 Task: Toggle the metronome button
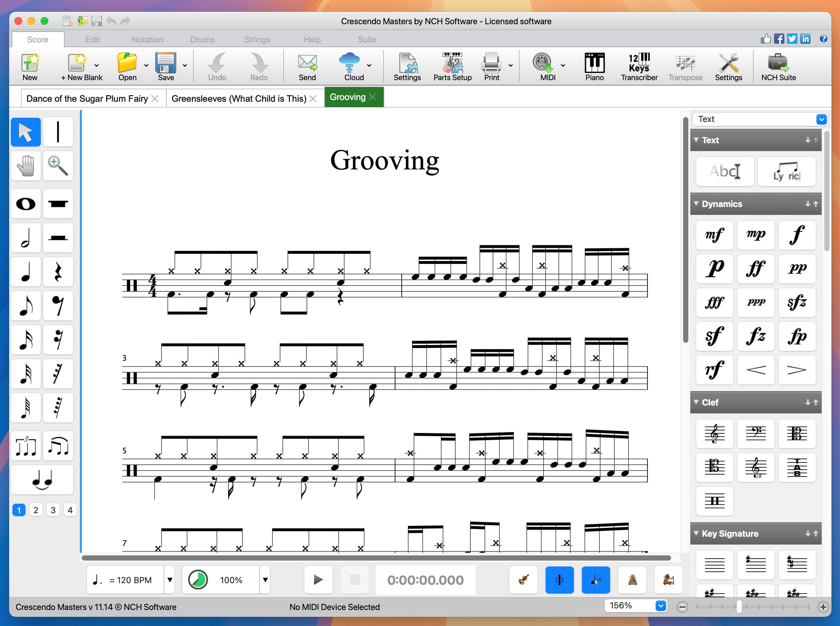(632, 579)
